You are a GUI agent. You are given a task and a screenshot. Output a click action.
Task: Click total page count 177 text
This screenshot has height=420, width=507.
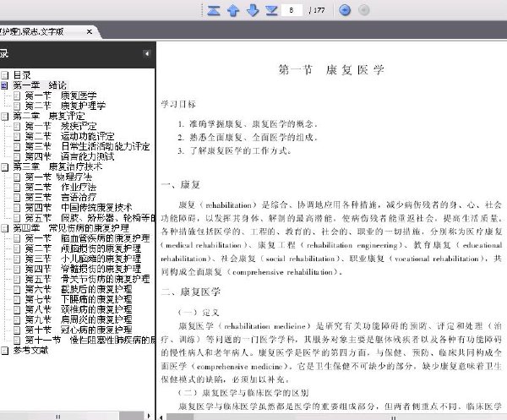[x=319, y=10]
